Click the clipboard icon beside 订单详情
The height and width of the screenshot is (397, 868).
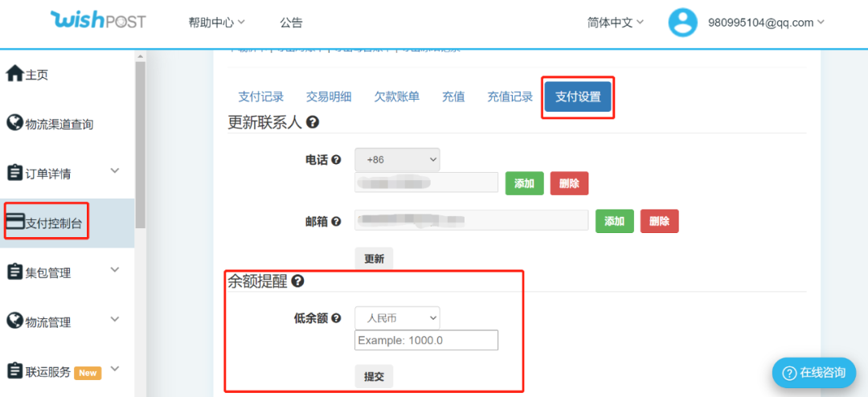pyautogui.click(x=14, y=172)
